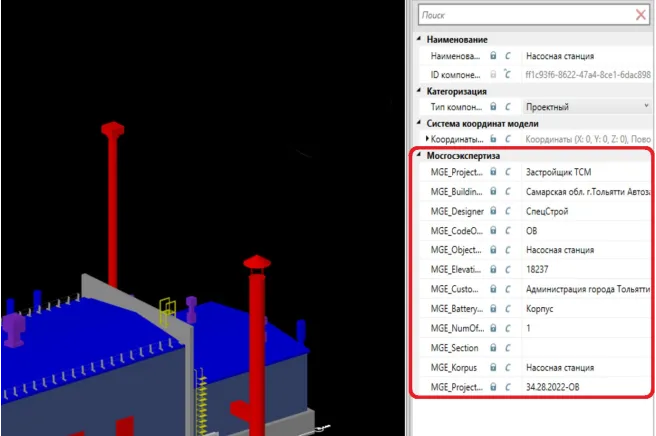The width and height of the screenshot is (656, 436).
Task: Toggle the lock on the ID компонента row
Action: [x=494, y=74]
